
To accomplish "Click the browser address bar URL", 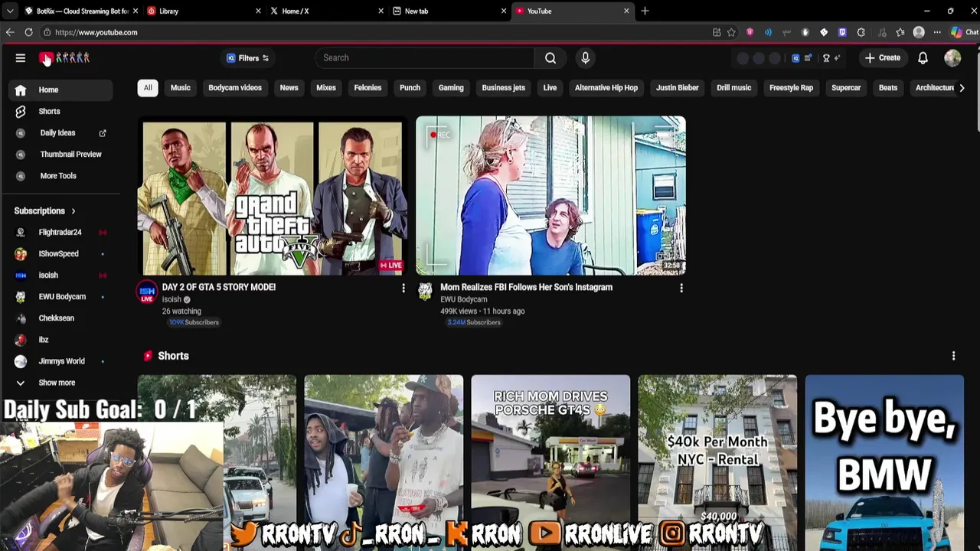I will pyautogui.click(x=96, y=32).
